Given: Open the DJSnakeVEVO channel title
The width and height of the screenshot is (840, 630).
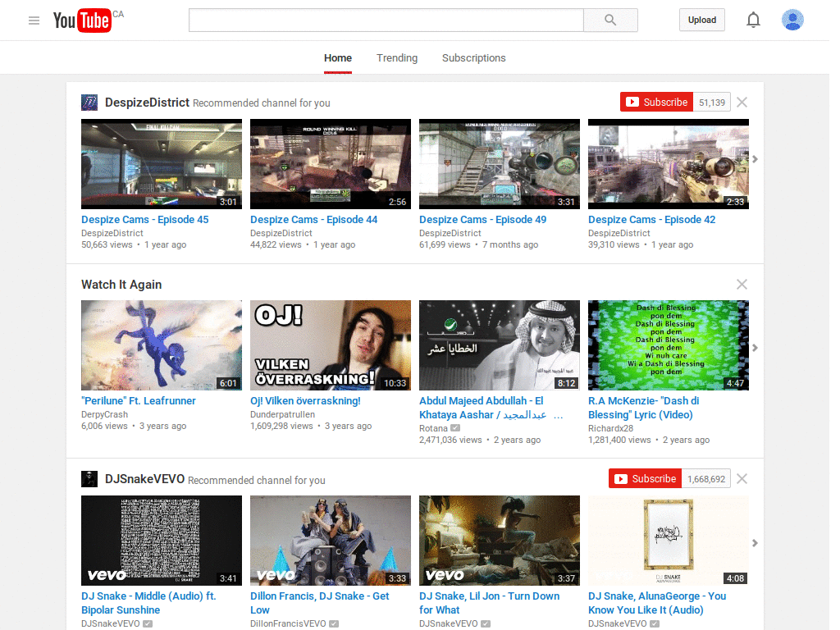Looking at the screenshot, I should click(x=144, y=479).
